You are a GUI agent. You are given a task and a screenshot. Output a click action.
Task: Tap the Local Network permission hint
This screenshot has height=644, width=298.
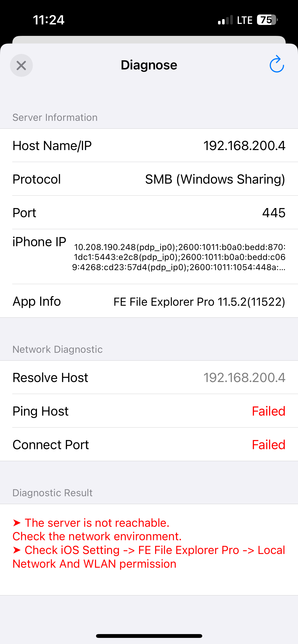coord(149,557)
